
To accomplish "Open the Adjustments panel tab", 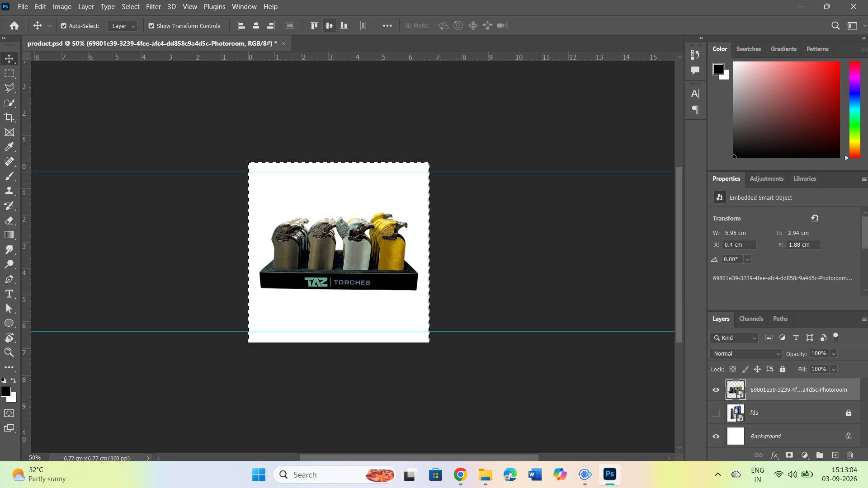I will pyautogui.click(x=766, y=178).
